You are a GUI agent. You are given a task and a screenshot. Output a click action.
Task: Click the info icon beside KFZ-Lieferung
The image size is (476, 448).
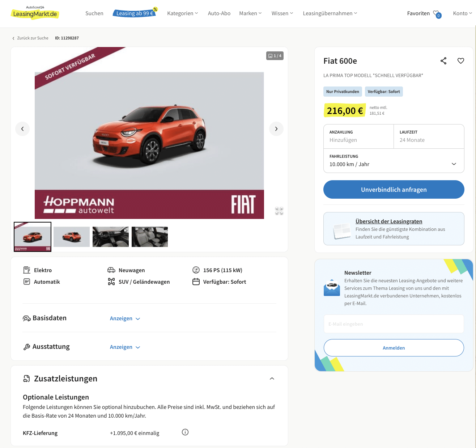click(x=185, y=432)
